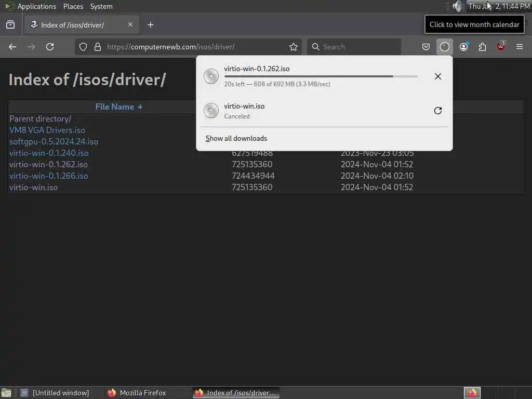Open the extensions puzzle icon
Viewport: 532px width, 399px height.
tap(482, 47)
